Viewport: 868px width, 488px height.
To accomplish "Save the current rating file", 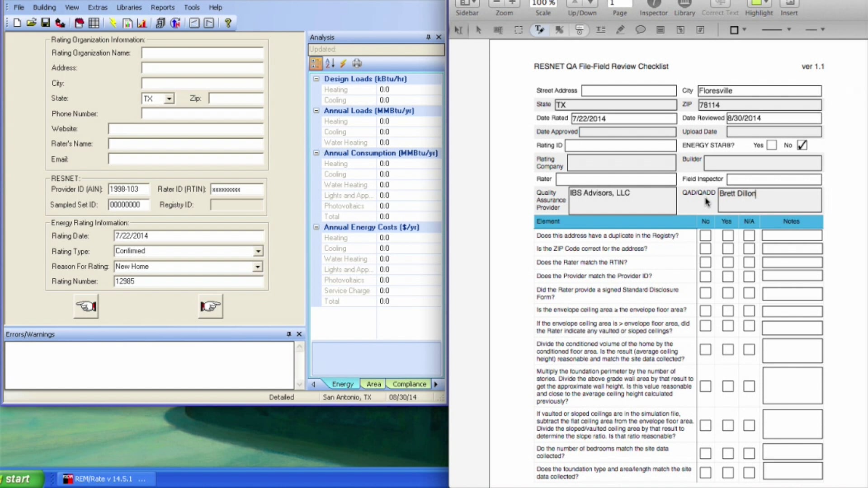I will click(x=46, y=23).
